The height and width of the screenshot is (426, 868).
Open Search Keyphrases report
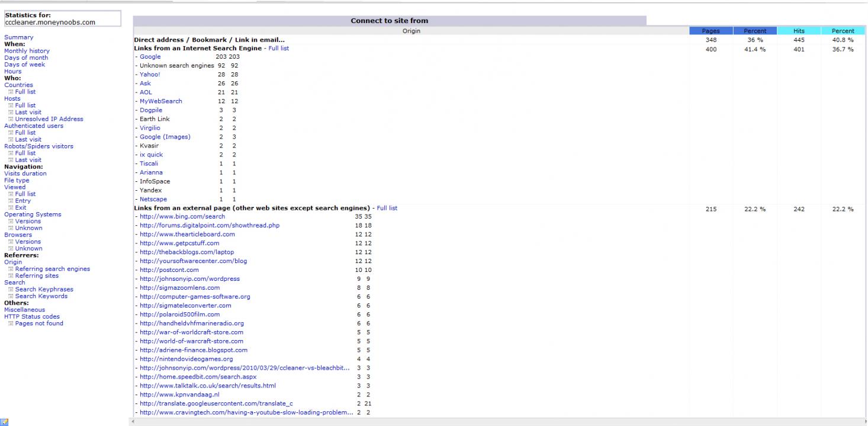44,289
